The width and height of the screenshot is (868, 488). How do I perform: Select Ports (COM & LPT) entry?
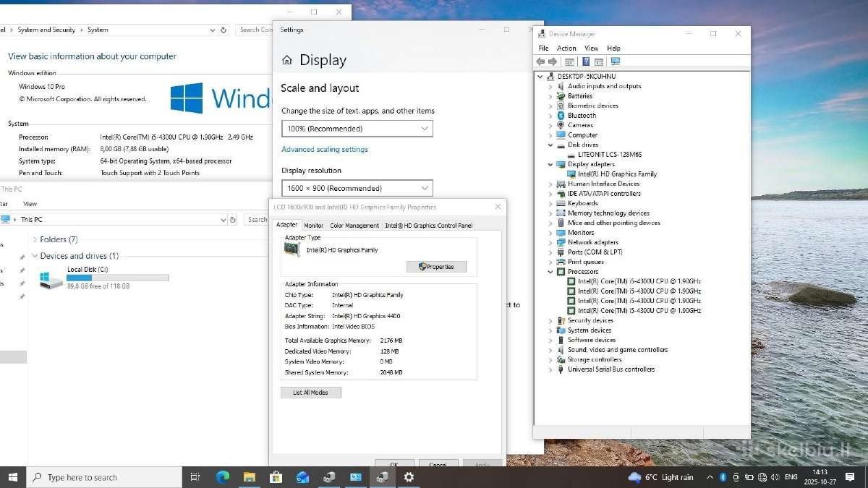(x=595, y=252)
